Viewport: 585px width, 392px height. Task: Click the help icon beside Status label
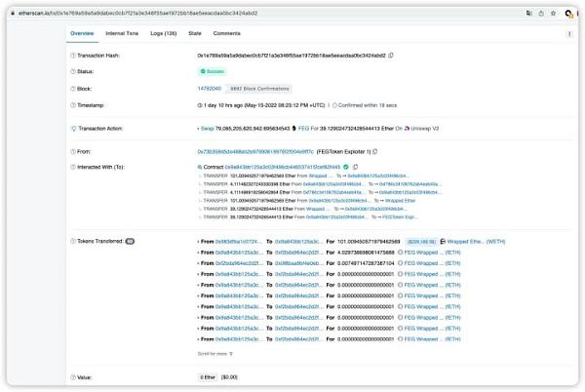(x=72, y=72)
